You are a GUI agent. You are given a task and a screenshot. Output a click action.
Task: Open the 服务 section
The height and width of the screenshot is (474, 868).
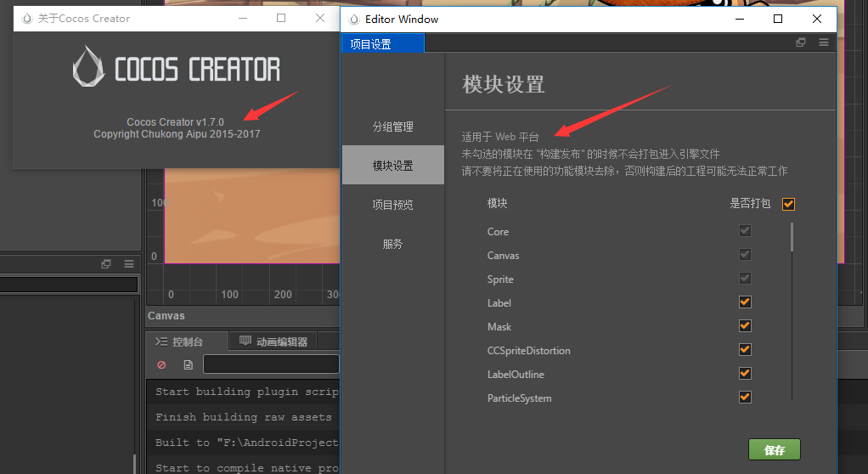coord(392,244)
